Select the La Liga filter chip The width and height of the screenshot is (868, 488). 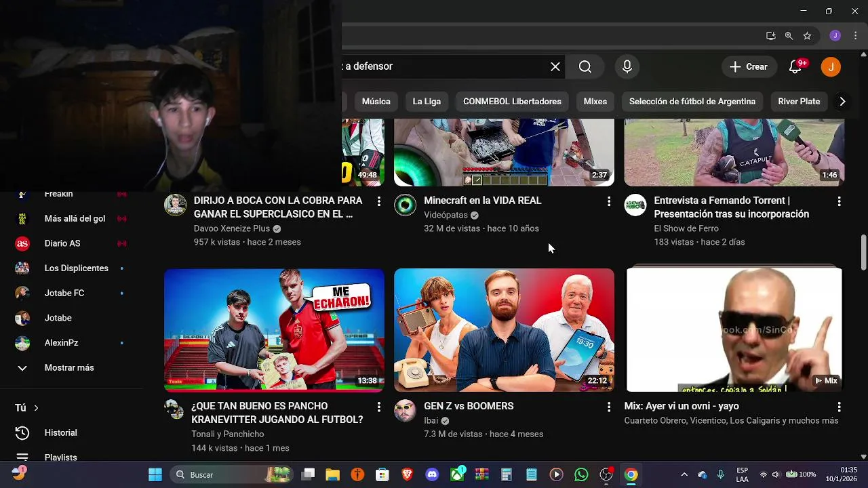(427, 102)
